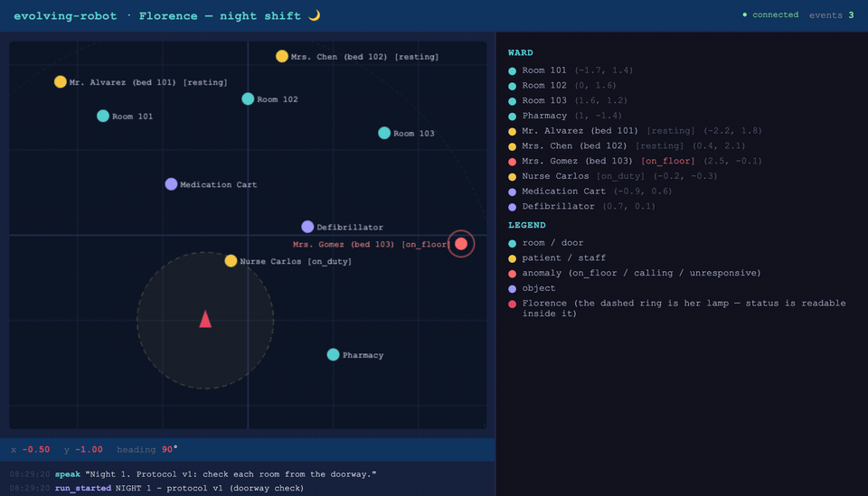Click the Room 101 teal marker on map

[103, 116]
